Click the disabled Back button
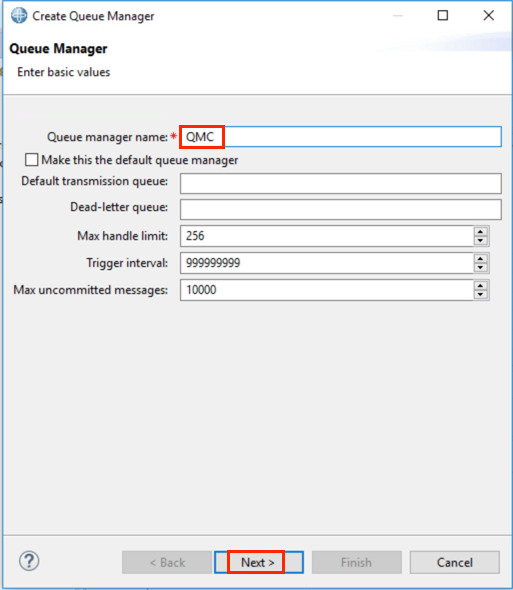Viewport: 513px width, 590px height. [x=167, y=563]
